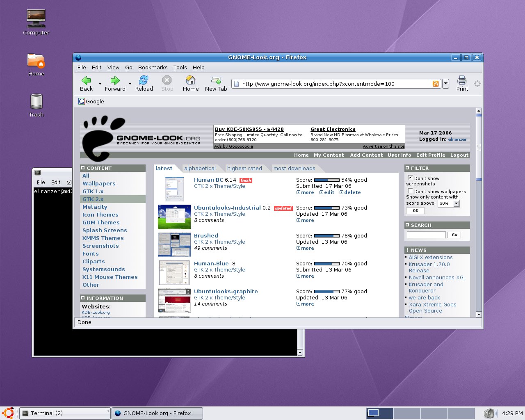The height and width of the screenshot is (420, 525).
Task: Click the GNOME-Look foot logo
Action: pyautogui.click(x=103, y=138)
